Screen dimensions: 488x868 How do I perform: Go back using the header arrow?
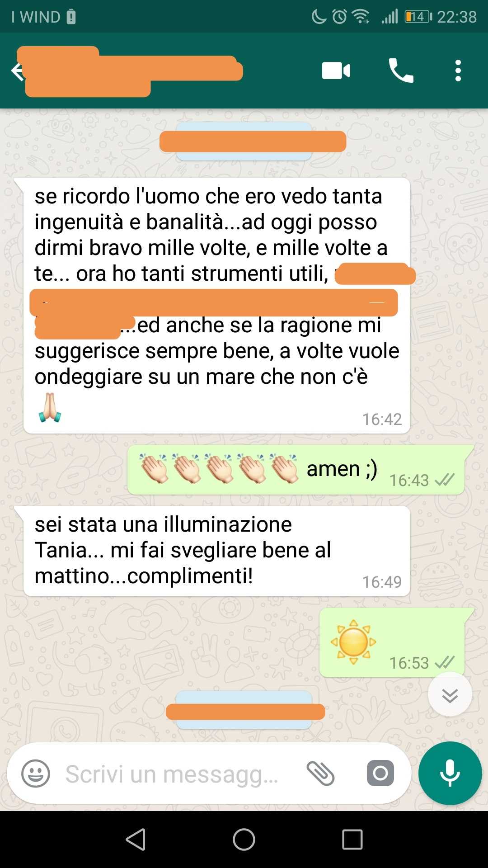coord(17,71)
